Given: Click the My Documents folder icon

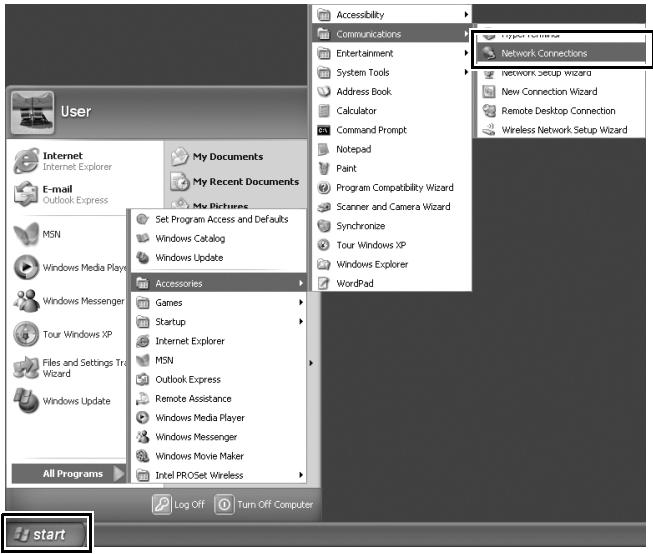Looking at the screenshot, I should [x=180, y=157].
